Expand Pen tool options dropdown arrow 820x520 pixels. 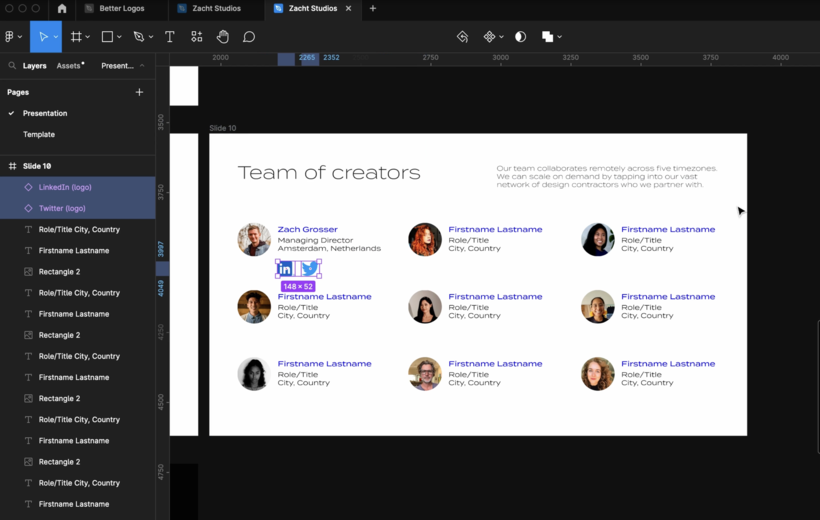pos(151,37)
